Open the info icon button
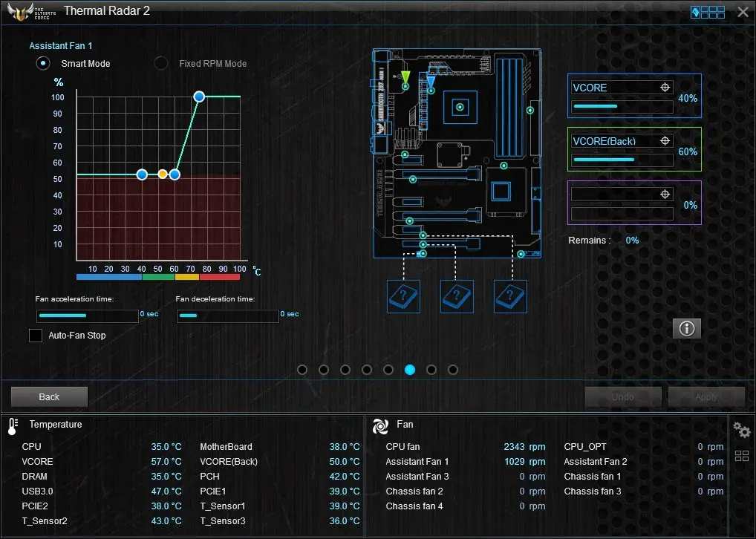 [x=687, y=328]
